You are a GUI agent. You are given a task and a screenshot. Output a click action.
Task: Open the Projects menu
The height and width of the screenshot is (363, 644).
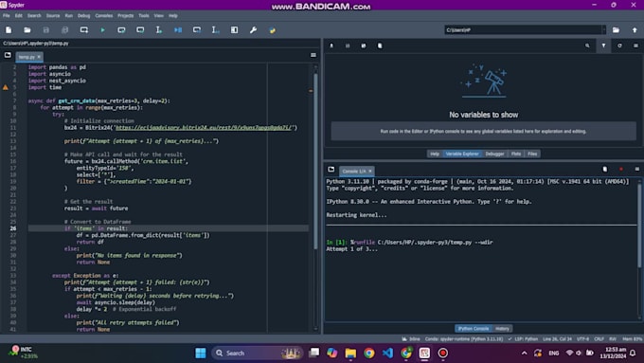click(x=125, y=15)
